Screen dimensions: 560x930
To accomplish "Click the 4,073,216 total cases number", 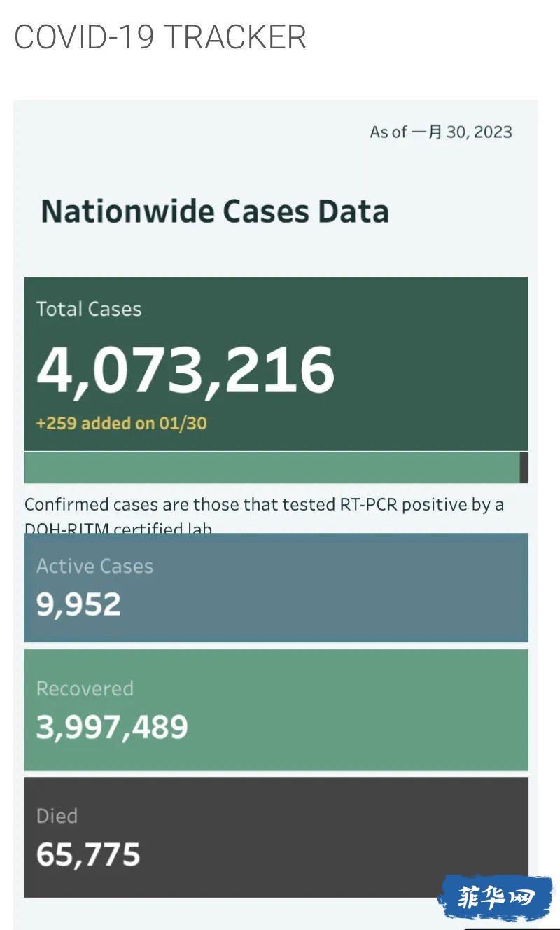I will click(x=185, y=370).
